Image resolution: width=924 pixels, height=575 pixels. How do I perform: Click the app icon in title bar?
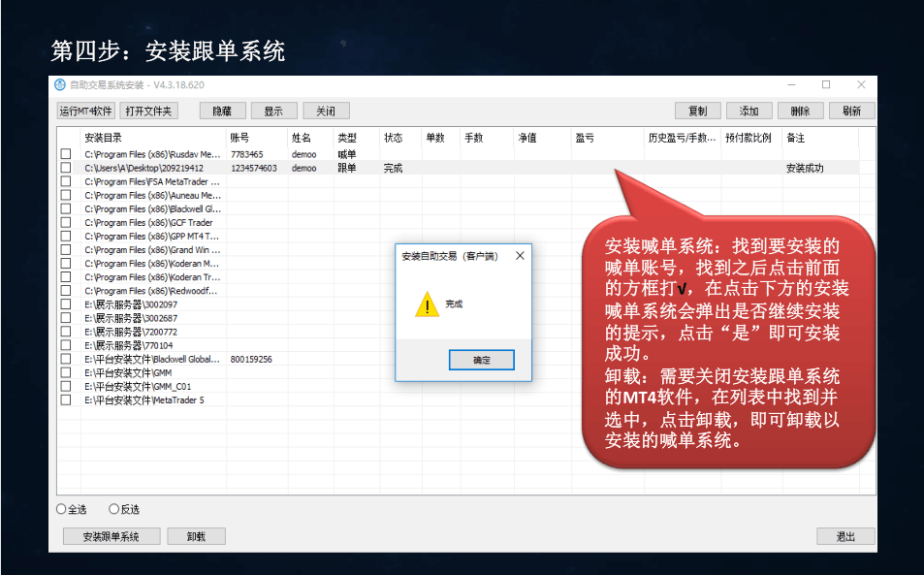(x=60, y=85)
